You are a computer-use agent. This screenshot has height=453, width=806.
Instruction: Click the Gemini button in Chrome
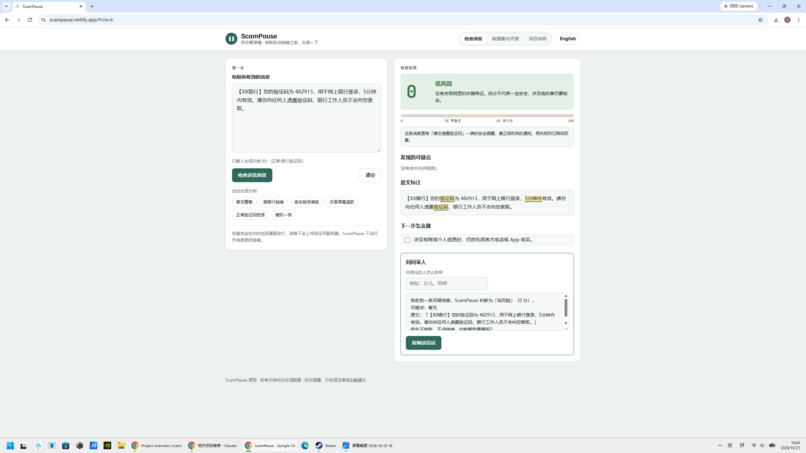coord(739,6)
